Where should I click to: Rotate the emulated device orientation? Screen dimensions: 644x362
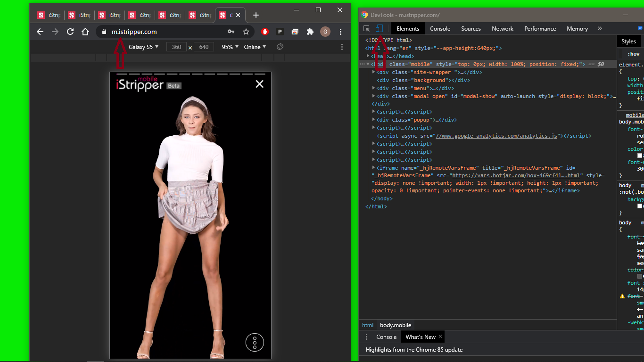pyautogui.click(x=280, y=47)
